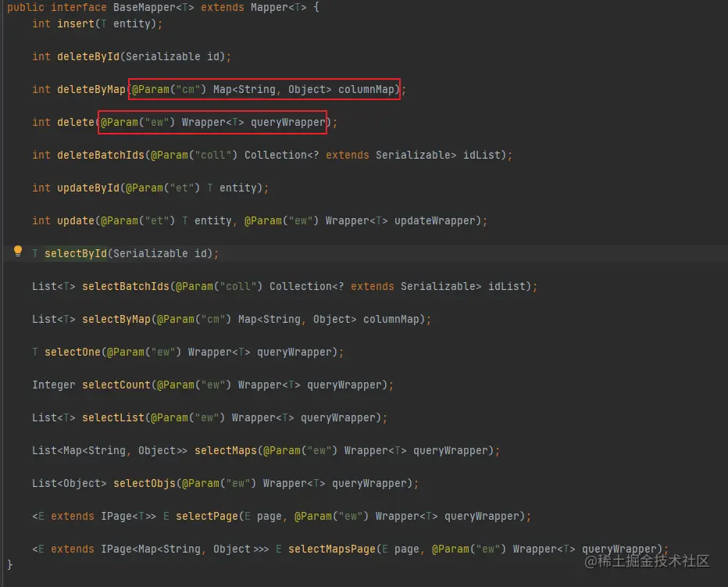This screenshot has width=728, height=587.
Task: Click the deleteBatchIds method name
Action: [101, 155]
